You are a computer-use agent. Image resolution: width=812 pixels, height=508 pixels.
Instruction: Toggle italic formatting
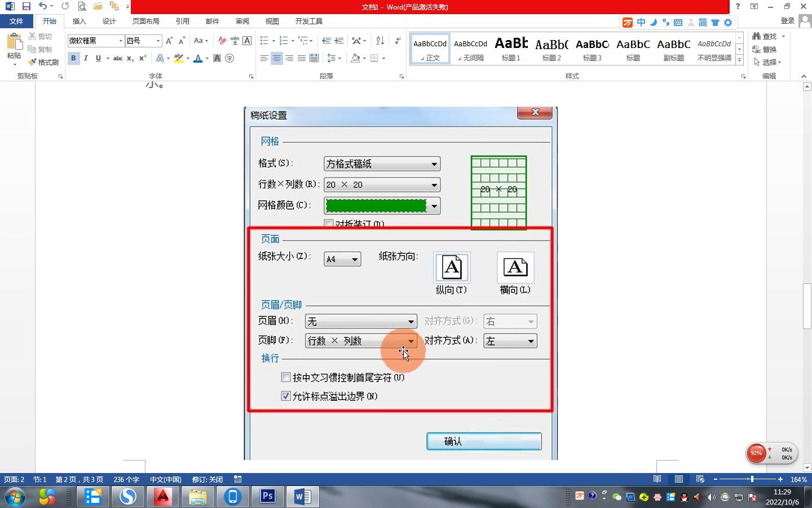[x=86, y=58]
